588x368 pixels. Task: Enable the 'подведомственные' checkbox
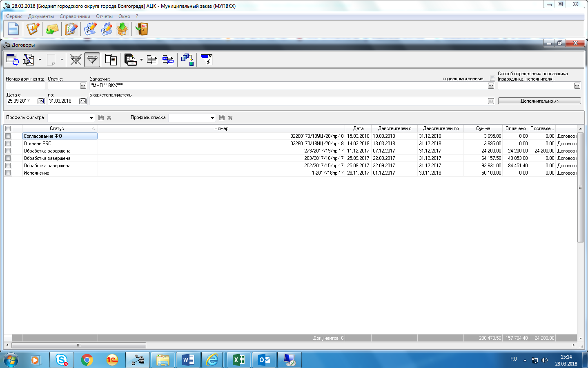coord(492,79)
